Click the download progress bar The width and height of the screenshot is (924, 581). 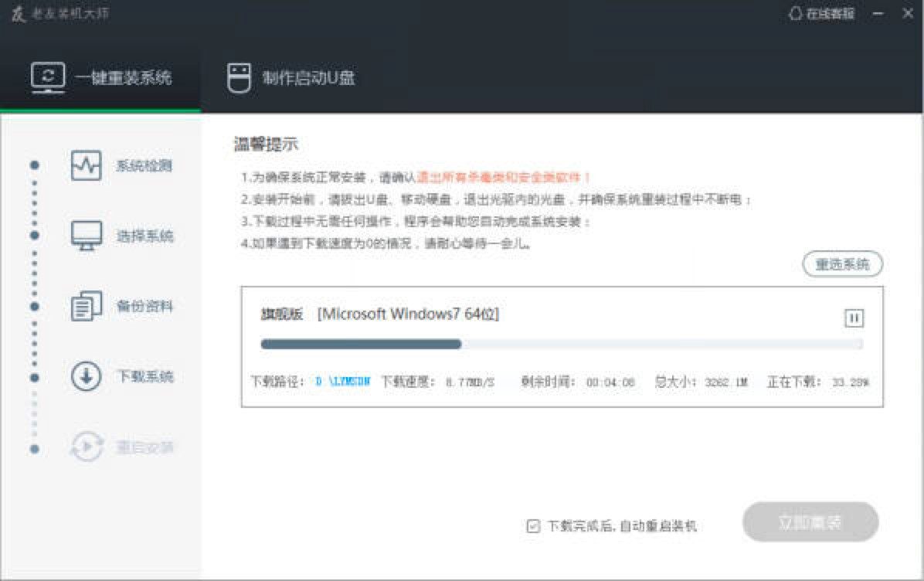click(562, 344)
